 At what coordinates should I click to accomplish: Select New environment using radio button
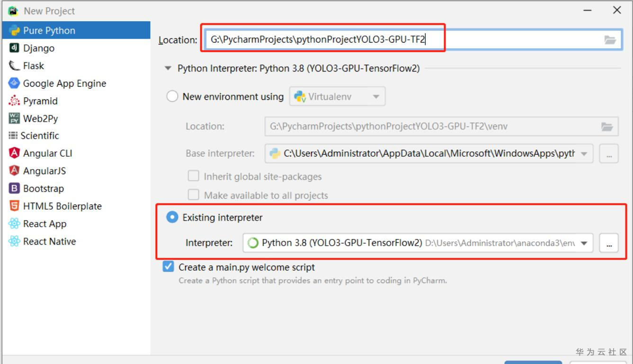click(x=172, y=97)
